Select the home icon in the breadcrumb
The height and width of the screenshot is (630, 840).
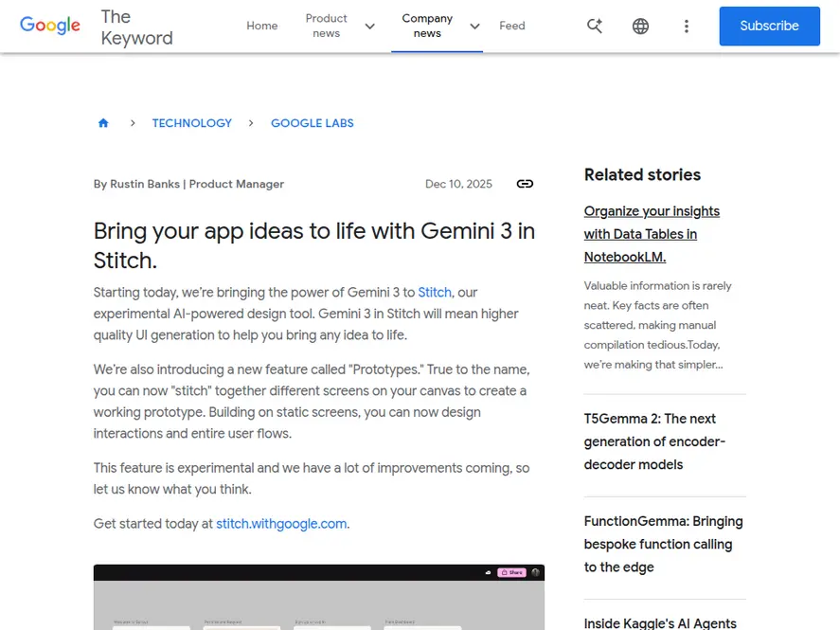(103, 122)
